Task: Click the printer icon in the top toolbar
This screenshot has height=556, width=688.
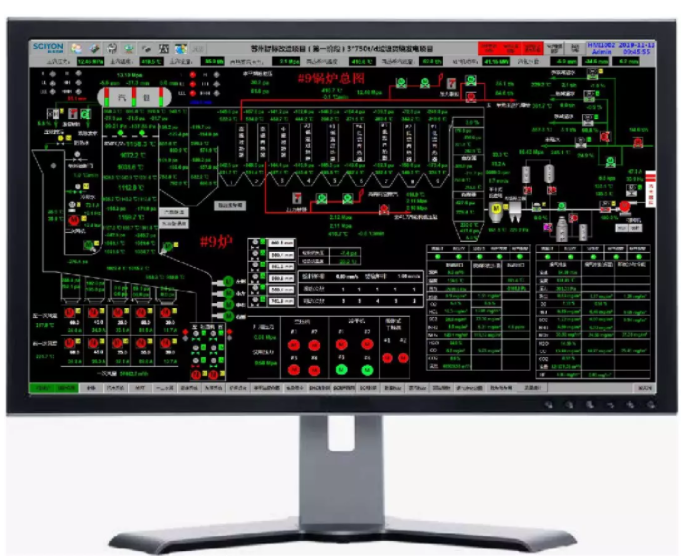Action: [x=111, y=47]
